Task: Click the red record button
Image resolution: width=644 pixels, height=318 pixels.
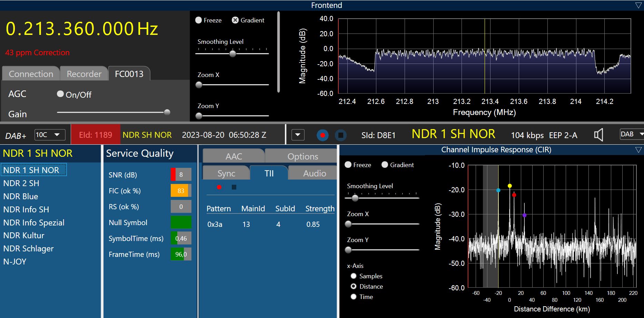Action: (323, 135)
